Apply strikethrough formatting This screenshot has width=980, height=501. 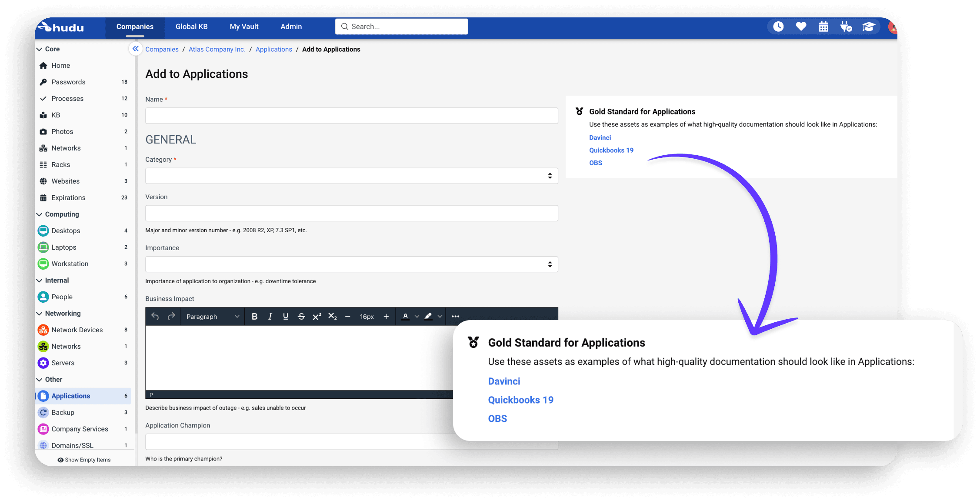301,317
